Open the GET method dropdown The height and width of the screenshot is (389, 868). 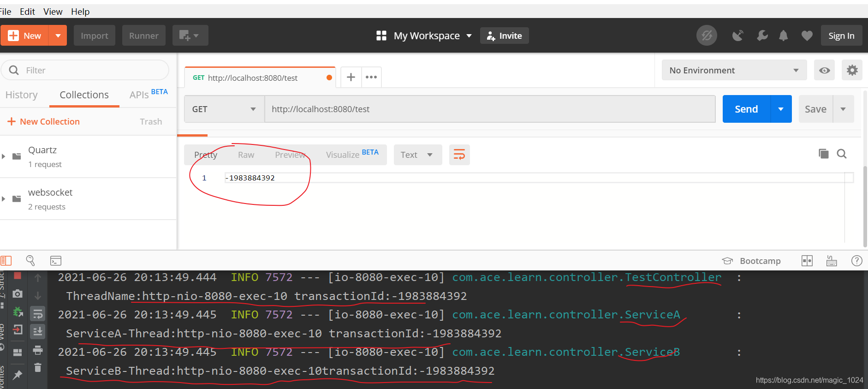(x=224, y=109)
